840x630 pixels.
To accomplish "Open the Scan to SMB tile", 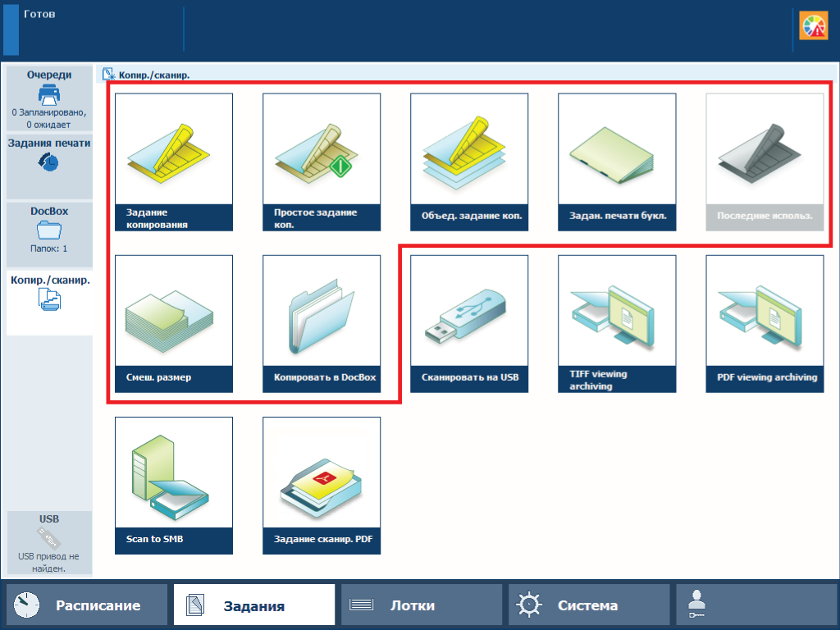I will click(174, 485).
